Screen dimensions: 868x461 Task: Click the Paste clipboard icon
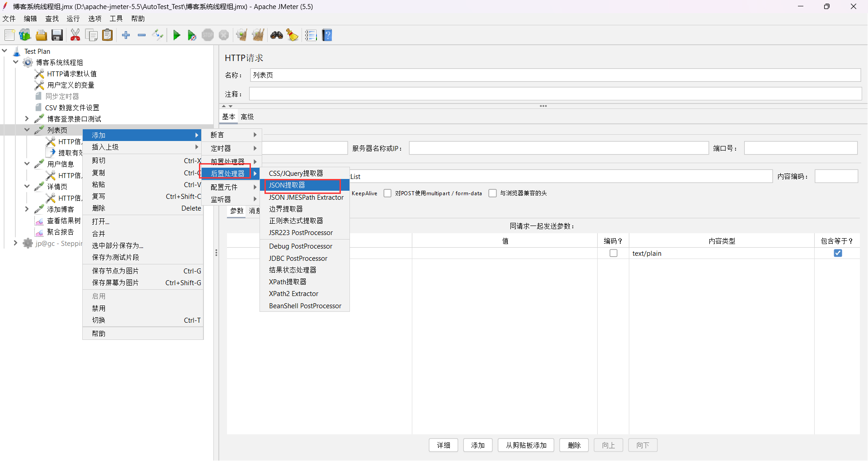pos(108,35)
